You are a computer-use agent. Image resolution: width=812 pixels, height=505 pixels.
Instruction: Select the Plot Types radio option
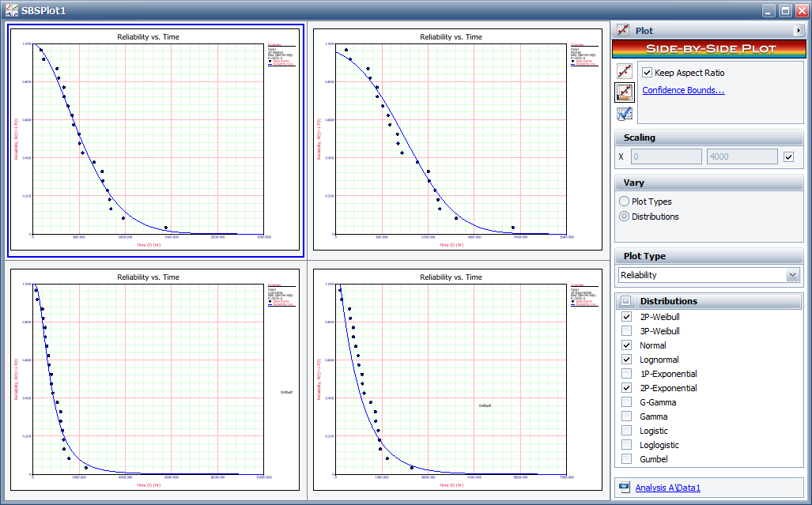point(625,202)
